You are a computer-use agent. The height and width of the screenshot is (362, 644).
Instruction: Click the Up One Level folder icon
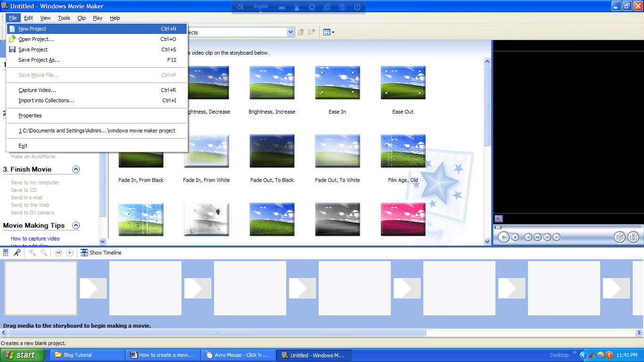(301, 32)
